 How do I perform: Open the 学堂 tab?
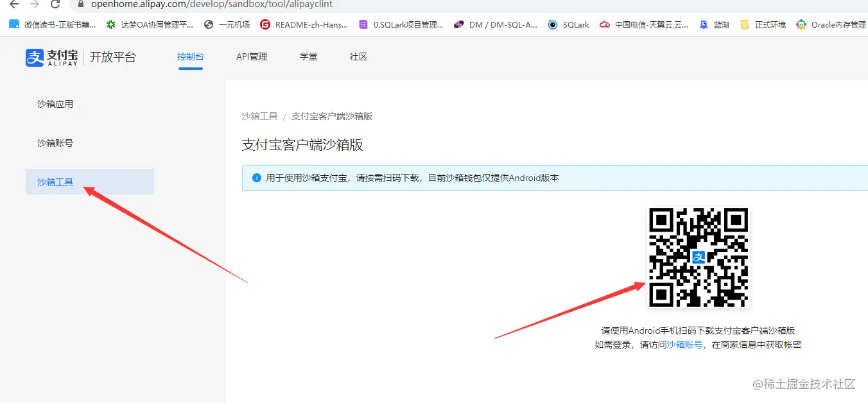point(308,56)
